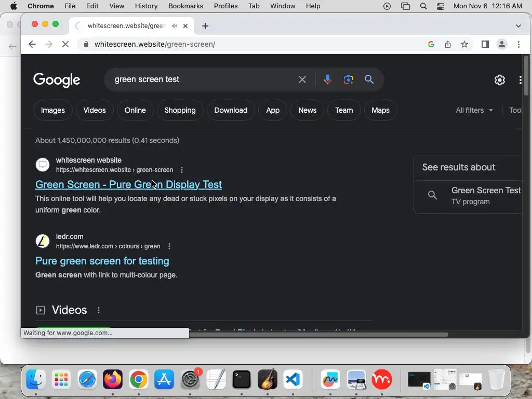This screenshot has width=532, height=399.
Task: Filter results by Images
Action: [53, 110]
